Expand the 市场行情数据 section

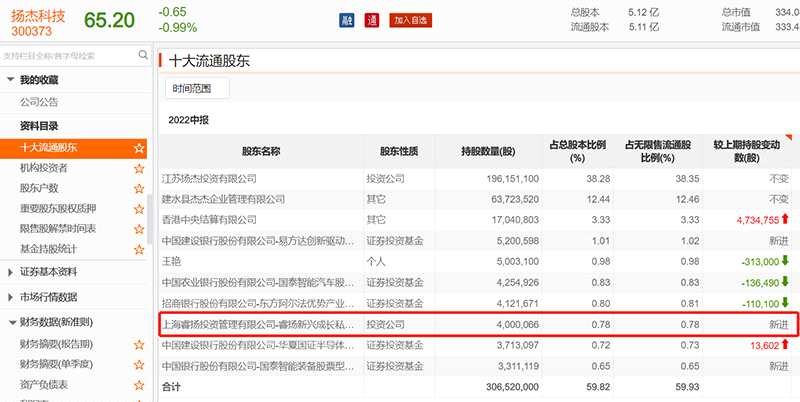click(x=10, y=297)
